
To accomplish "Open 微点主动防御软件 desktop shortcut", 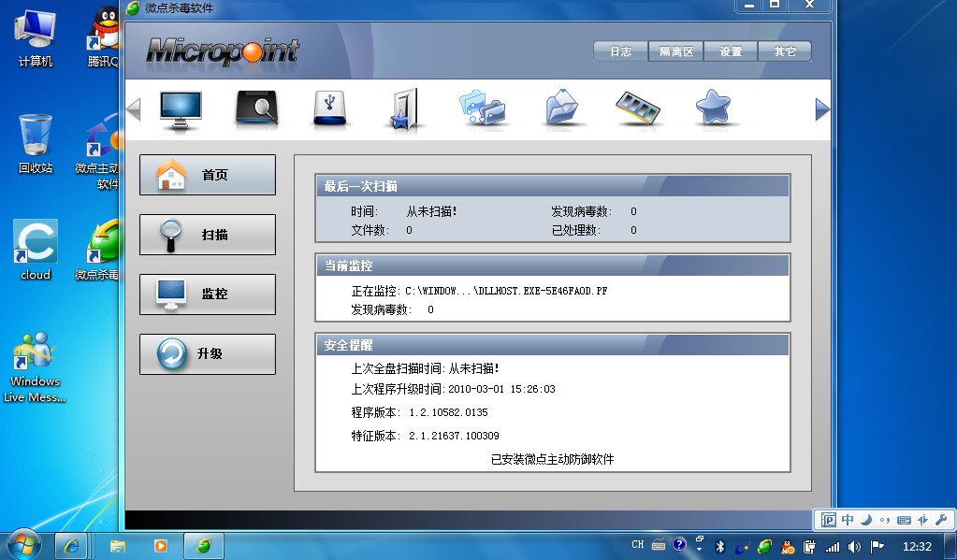I will (x=97, y=151).
